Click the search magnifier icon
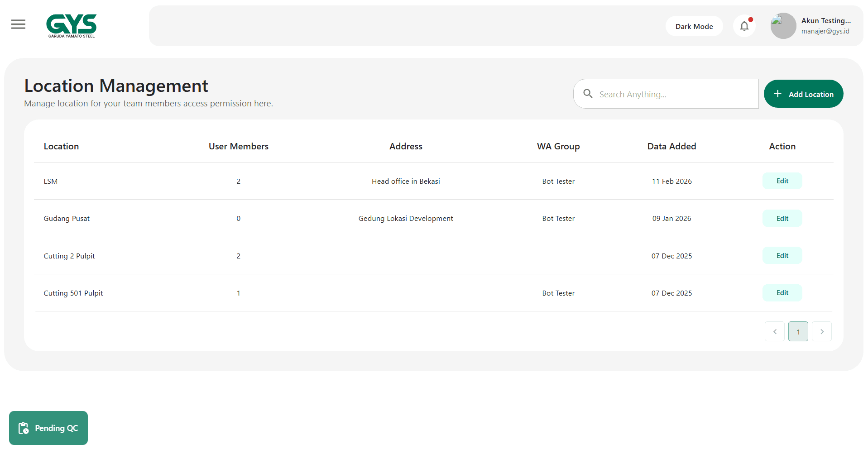Viewport: 868px width, 454px height. [x=588, y=94]
